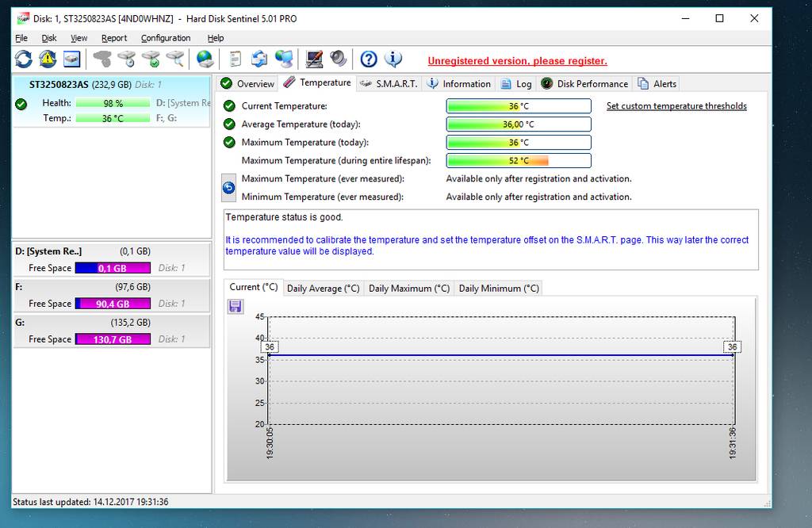Click the Set custom temperature thresholds link

[x=676, y=105]
